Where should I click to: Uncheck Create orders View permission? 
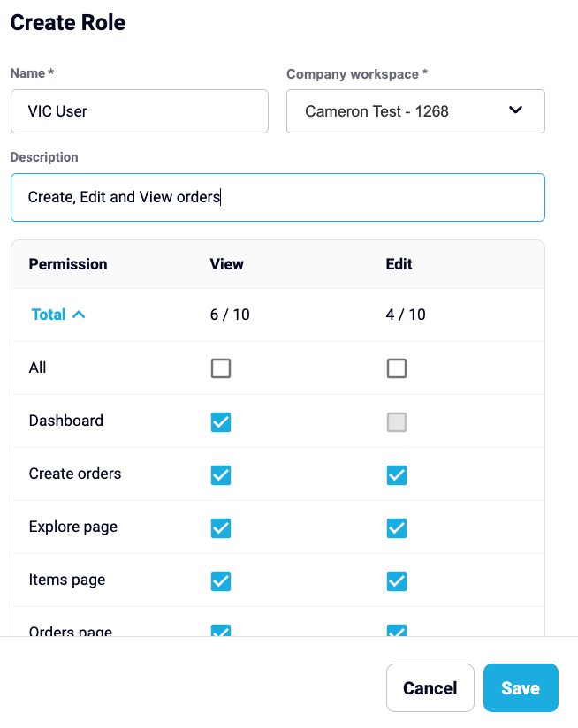[221, 475]
